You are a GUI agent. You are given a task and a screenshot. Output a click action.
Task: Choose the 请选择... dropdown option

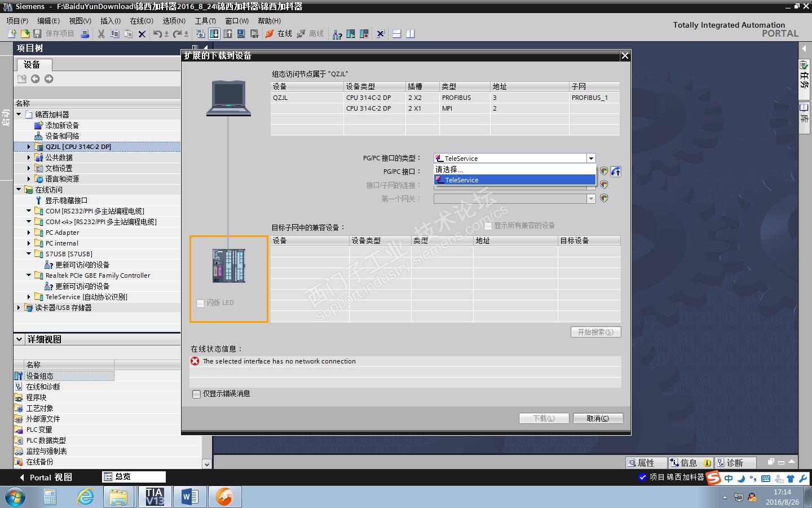515,169
